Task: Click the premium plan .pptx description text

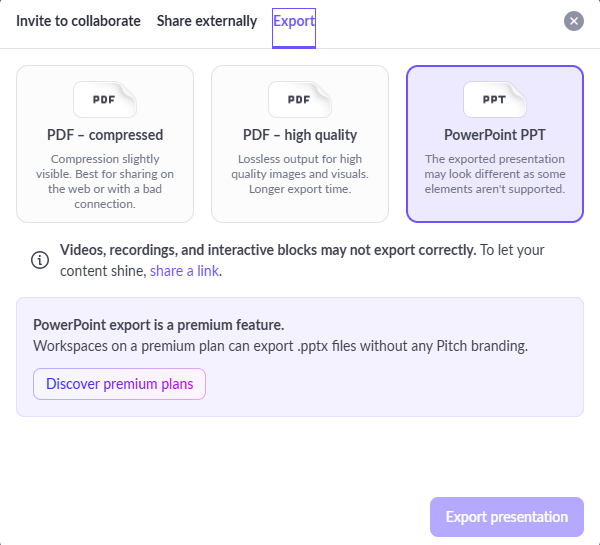Action: pos(280,347)
